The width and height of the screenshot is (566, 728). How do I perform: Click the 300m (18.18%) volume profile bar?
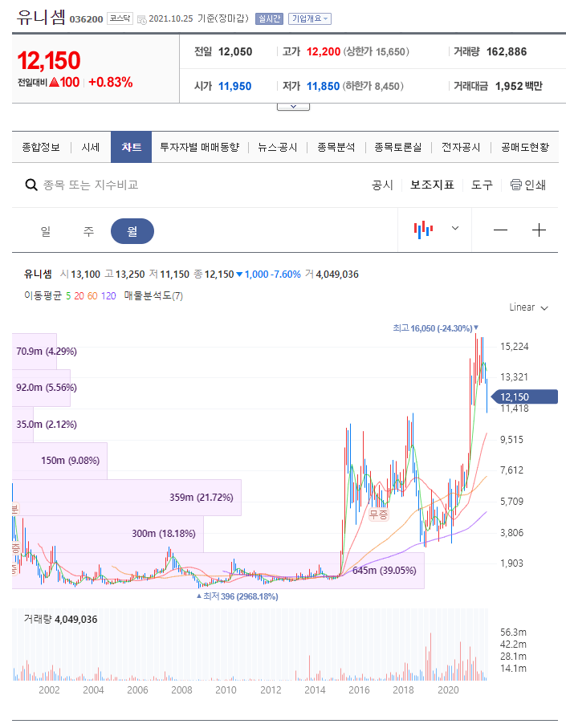click(x=108, y=534)
